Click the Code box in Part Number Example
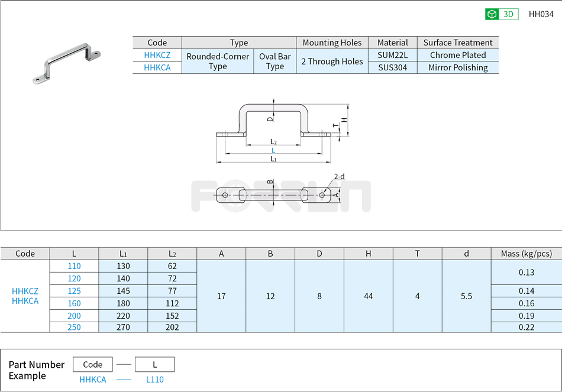The width and height of the screenshot is (562, 392). (x=92, y=364)
